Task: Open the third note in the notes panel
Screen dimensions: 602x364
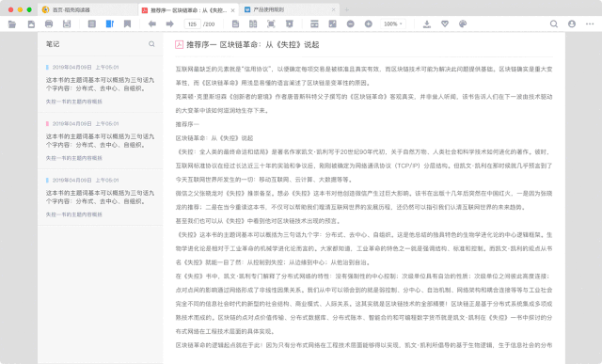Action: pos(101,198)
